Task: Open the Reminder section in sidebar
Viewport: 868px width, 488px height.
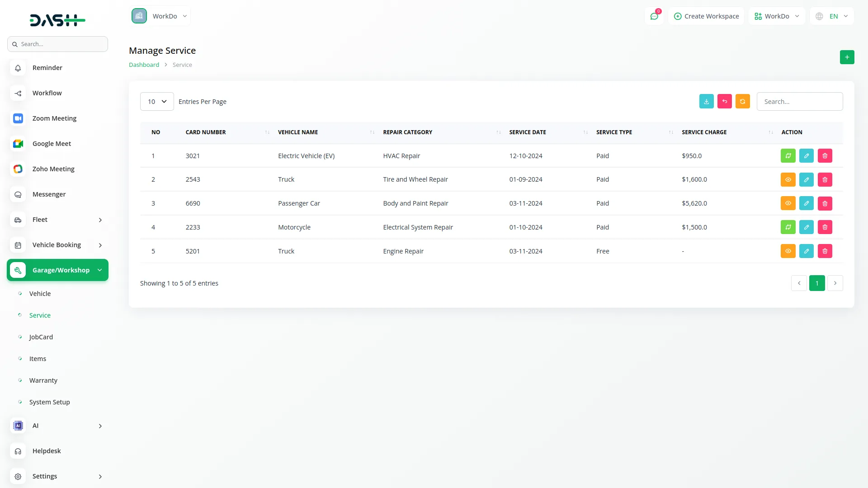Action: (x=47, y=67)
